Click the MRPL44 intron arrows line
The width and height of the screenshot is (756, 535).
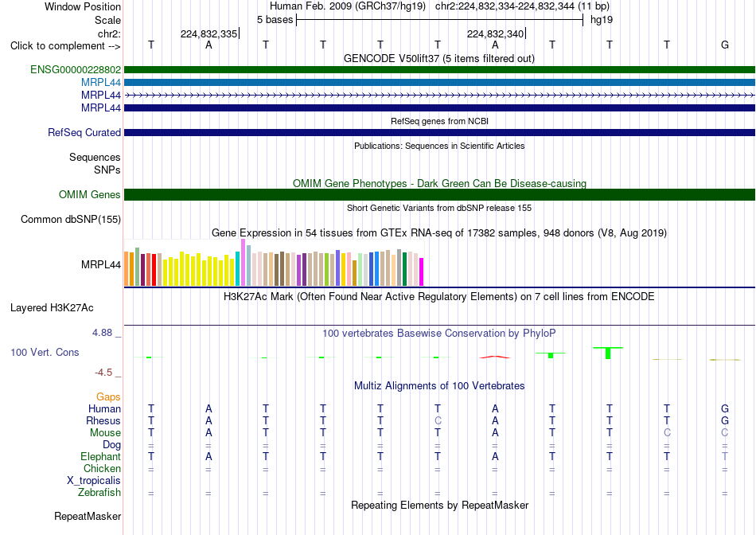point(439,96)
